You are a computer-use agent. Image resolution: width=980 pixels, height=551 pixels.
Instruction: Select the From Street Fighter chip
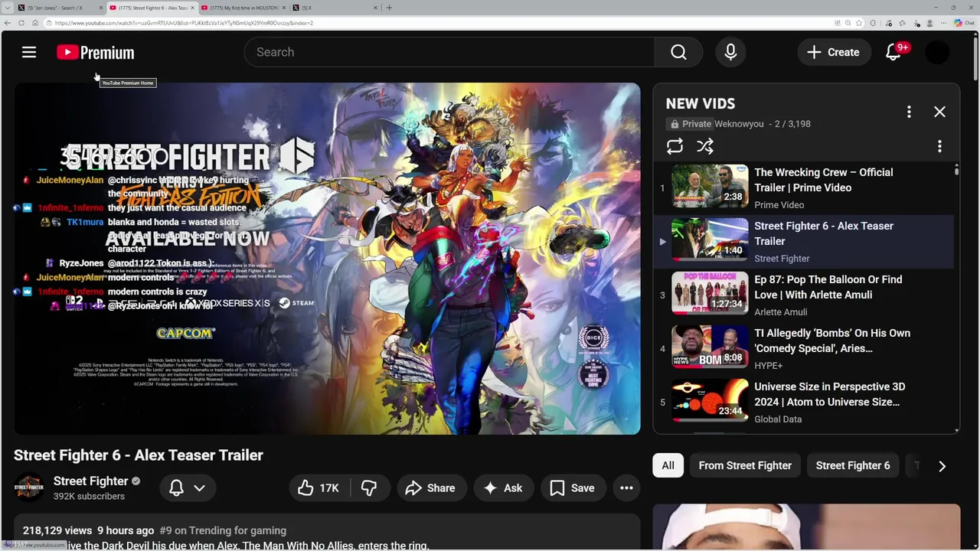(745, 465)
